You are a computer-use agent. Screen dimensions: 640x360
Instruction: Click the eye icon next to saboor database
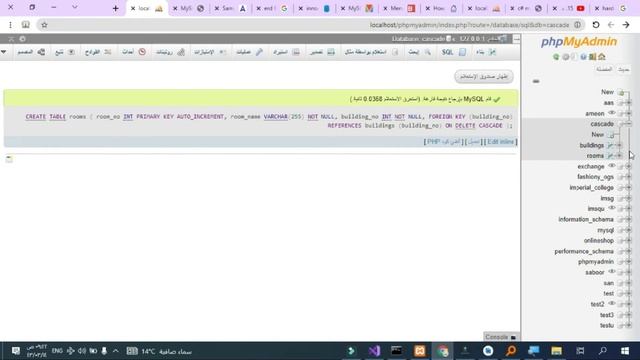click(611, 271)
